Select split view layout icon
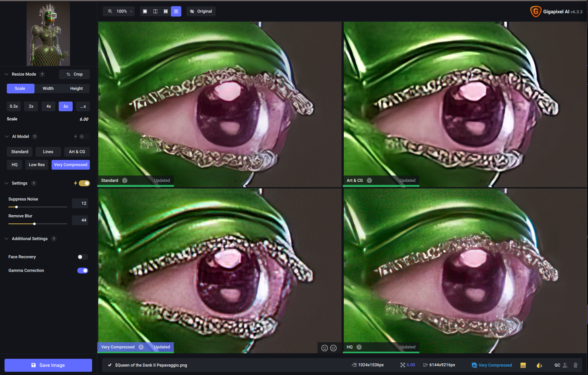 pyautogui.click(x=155, y=11)
